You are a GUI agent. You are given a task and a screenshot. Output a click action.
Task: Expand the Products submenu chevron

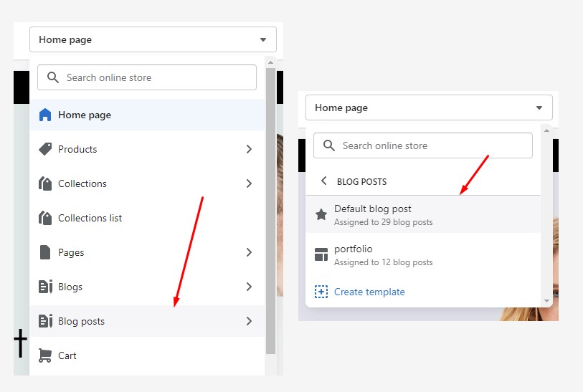(x=249, y=149)
